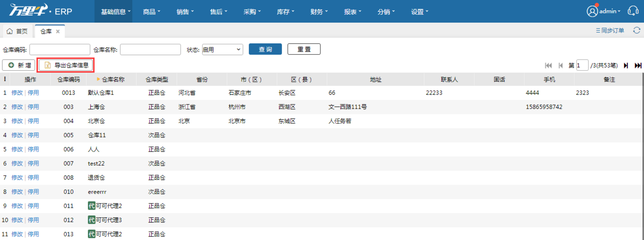
Task: Click 修改 for warehouse test22
Action: [17, 164]
